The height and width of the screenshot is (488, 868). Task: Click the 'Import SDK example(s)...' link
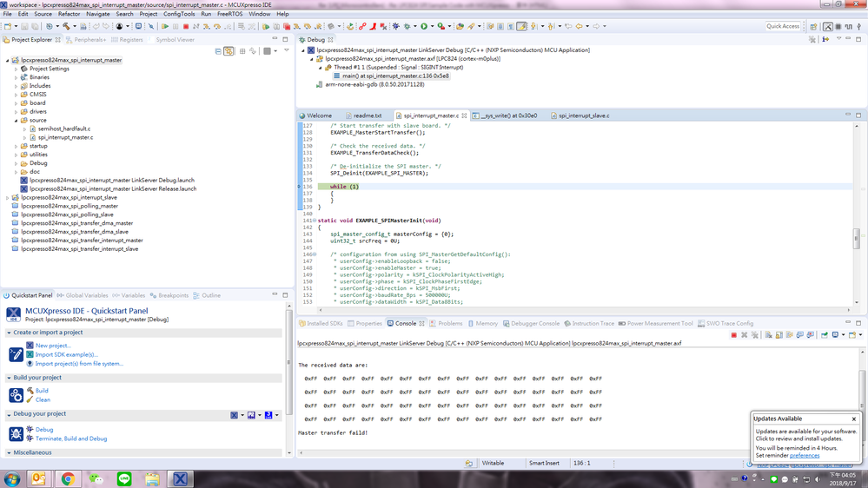pyautogui.click(x=67, y=354)
